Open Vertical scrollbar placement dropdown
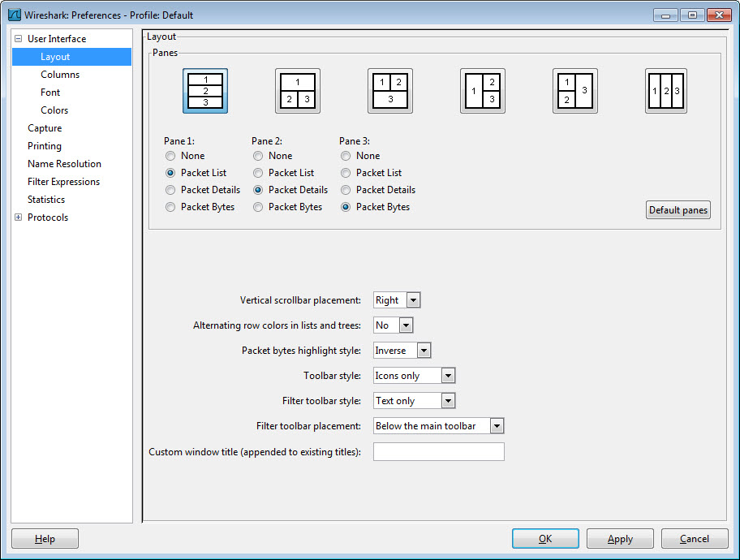Screen dimensions: 740x560 397,300
